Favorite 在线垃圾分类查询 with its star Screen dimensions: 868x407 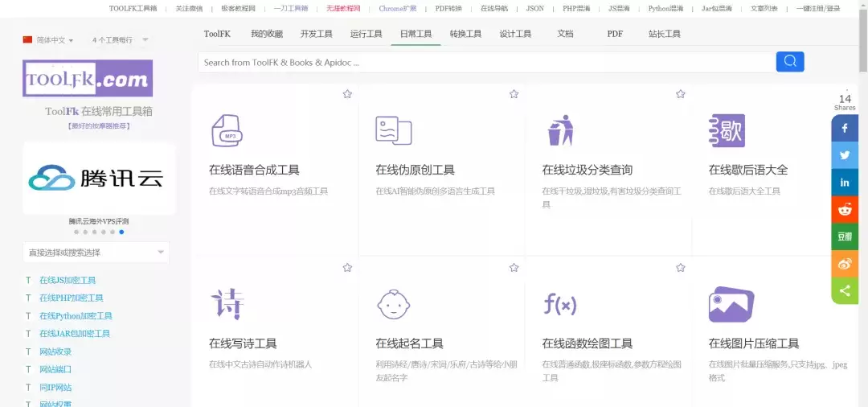click(x=681, y=94)
